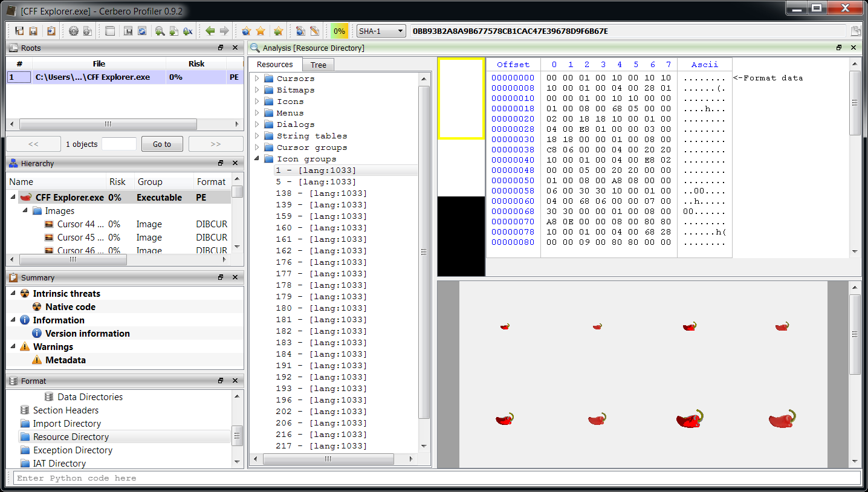868x492 pixels.
Task: Open Section Headers in Format panel
Action: [66, 410]
